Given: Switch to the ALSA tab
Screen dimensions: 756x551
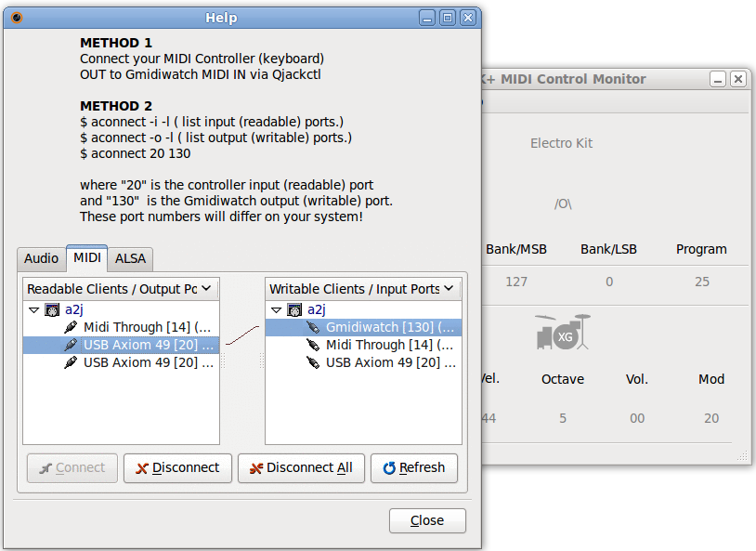Looking at the screenshot, I should [x=130, y=259].
